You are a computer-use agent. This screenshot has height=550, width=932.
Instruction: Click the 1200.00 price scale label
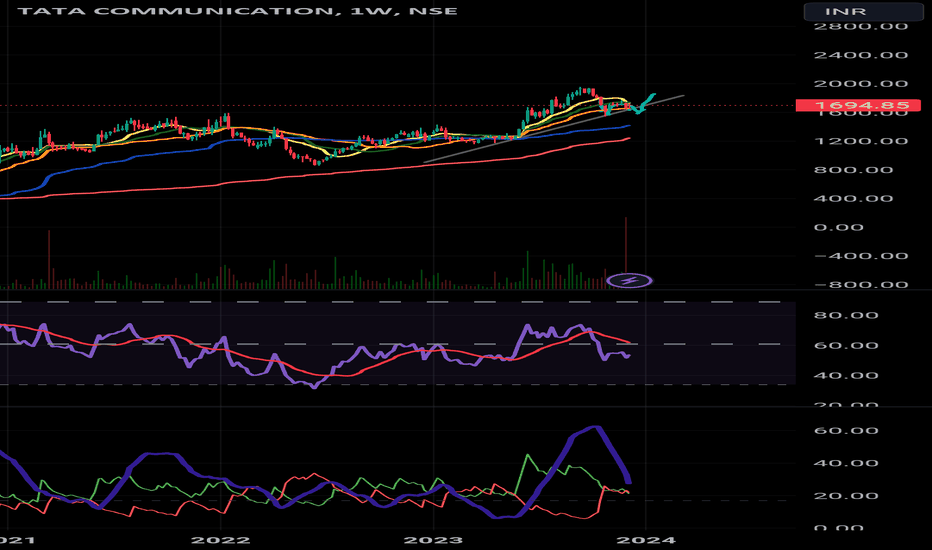tap(861, 142)
